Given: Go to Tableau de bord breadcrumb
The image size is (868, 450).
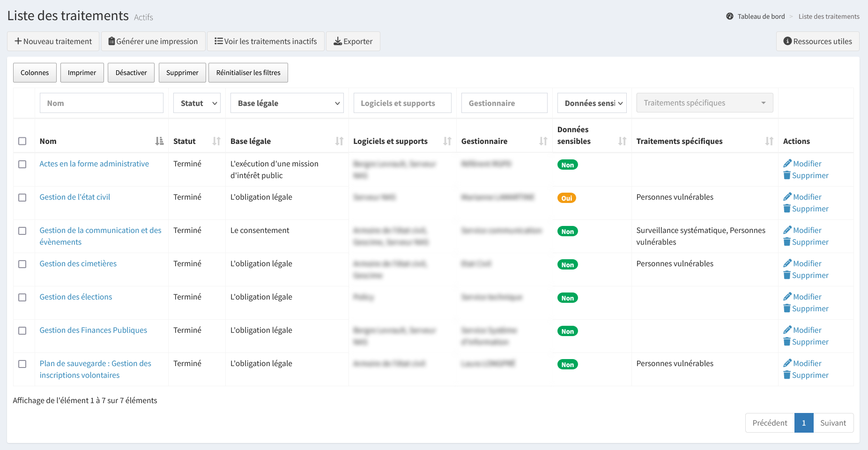Looking at the screenshot, I should click(761, 16).
